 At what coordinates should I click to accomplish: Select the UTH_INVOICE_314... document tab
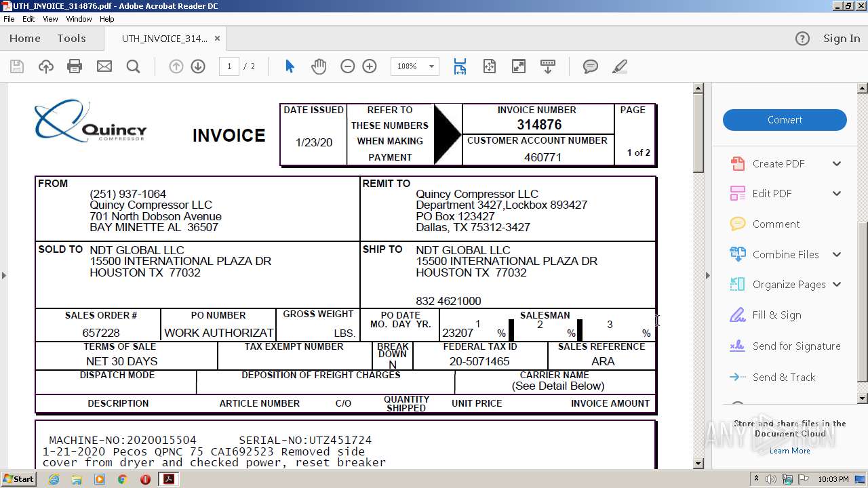pyautogui.click(x=165, y=39)
